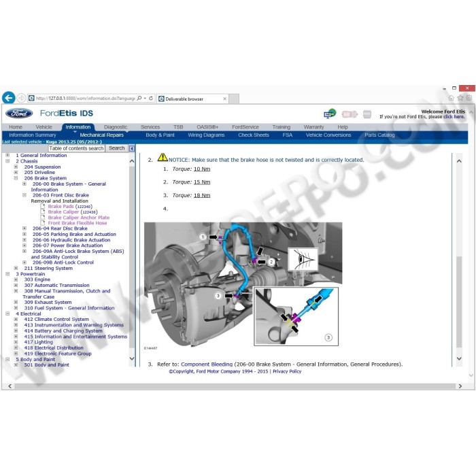The width and height of the screenshot is (476, 476).
Task: Expand 206-04 Rear Disc Brake node
Action: [24, 228]
